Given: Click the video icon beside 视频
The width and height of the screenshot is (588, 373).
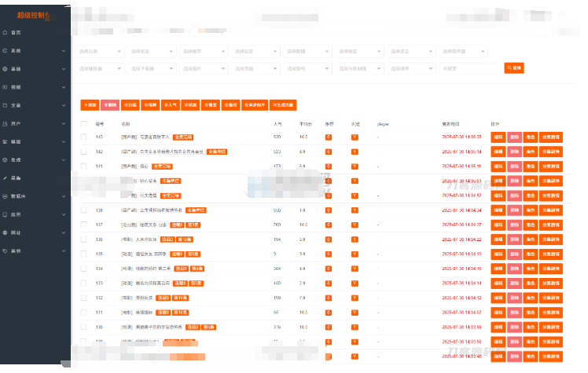Looking at the screenshot, I should click(6, 86).
